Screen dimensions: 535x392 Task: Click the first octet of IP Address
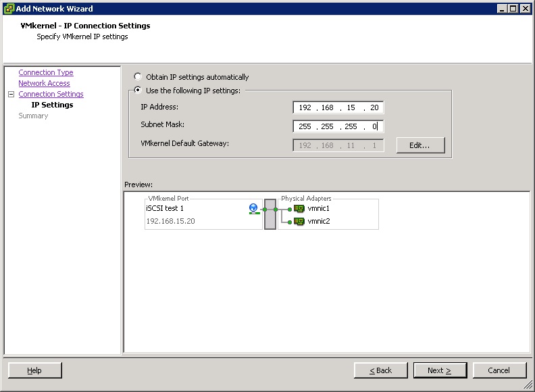click(x=305, y=107)
